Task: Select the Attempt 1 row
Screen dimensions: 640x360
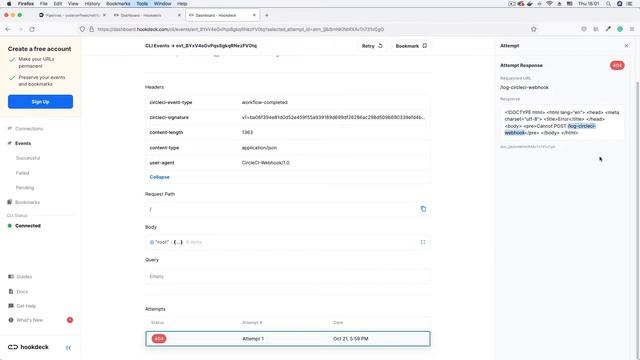Action: coord(288,339)
